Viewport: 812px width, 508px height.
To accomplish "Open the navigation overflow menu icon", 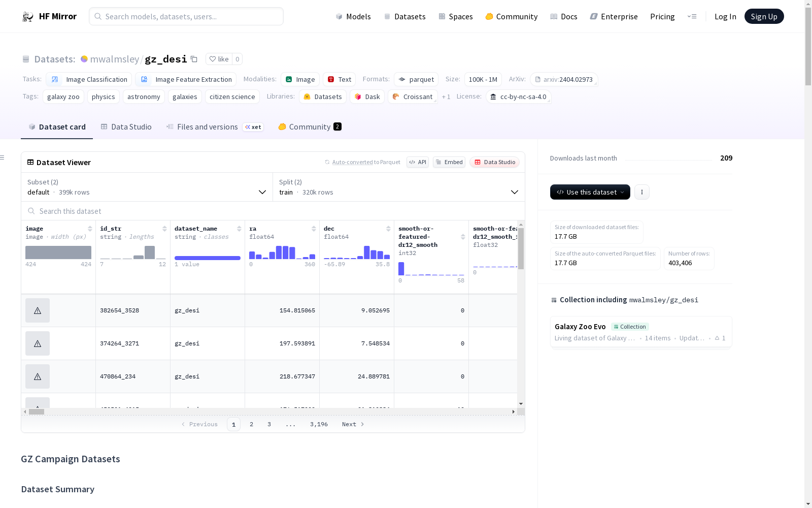I will (x=692, y=16).
